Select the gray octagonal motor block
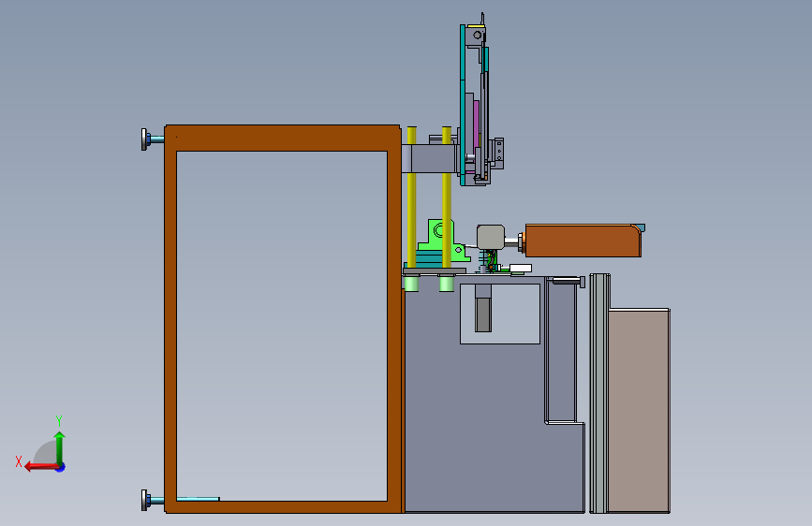The image size is (812, 526). tap(491, 237)
